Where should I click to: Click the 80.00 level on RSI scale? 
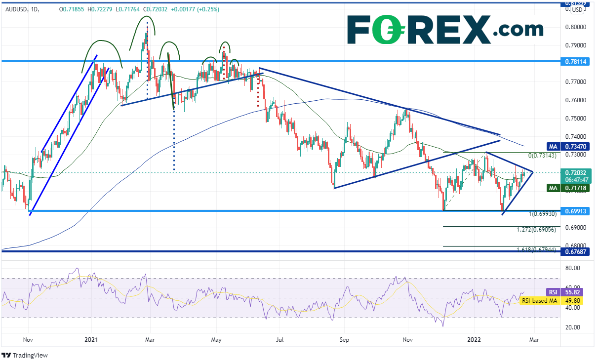point(572,269)
